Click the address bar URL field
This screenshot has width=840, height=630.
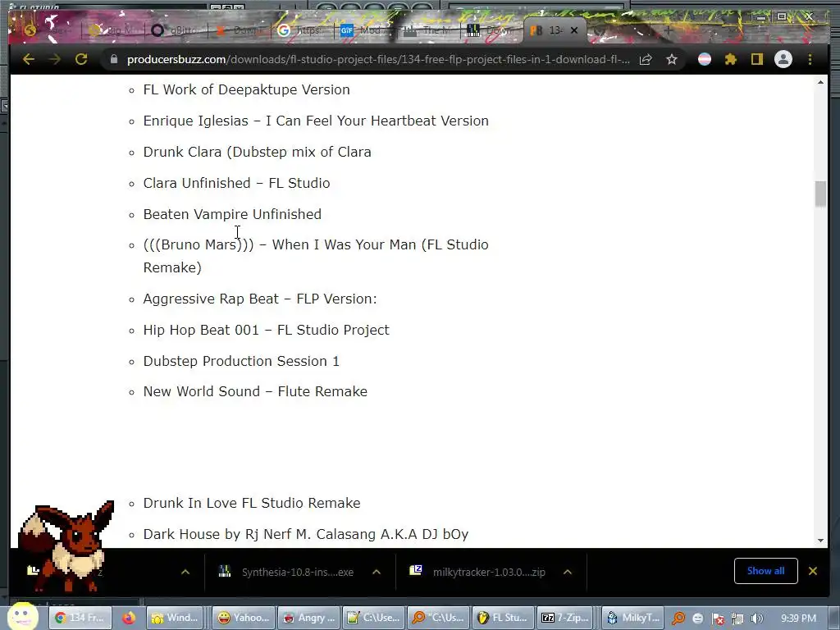coord(378,59)
